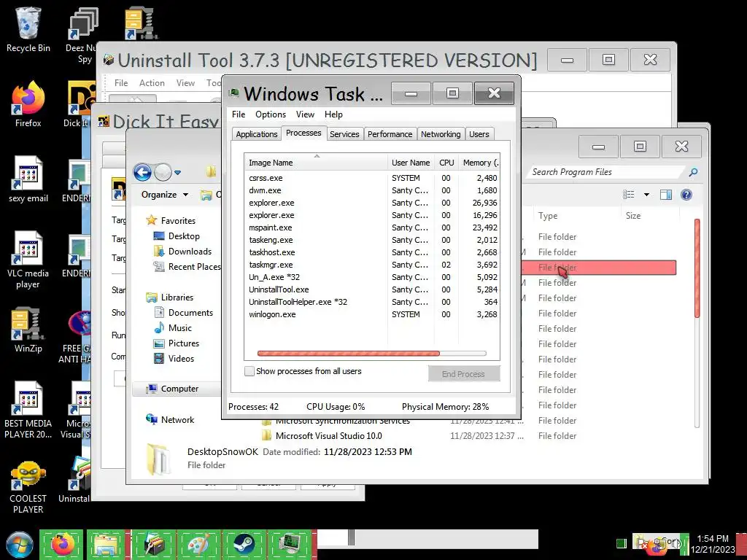This screenshot has width=747, height=560.
Task: Click the search magnifier in Explorer
Action: 693,172
